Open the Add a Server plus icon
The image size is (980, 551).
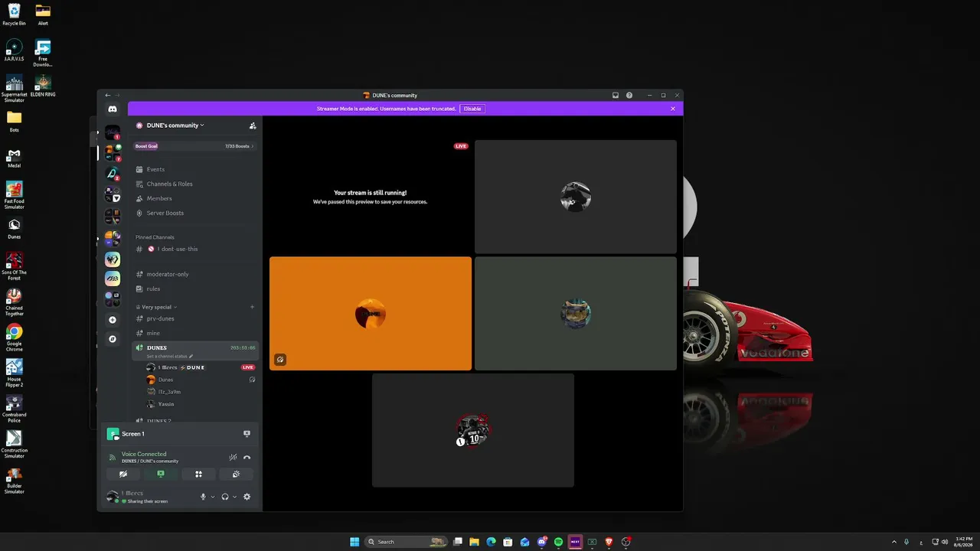[x=113, y=320]
